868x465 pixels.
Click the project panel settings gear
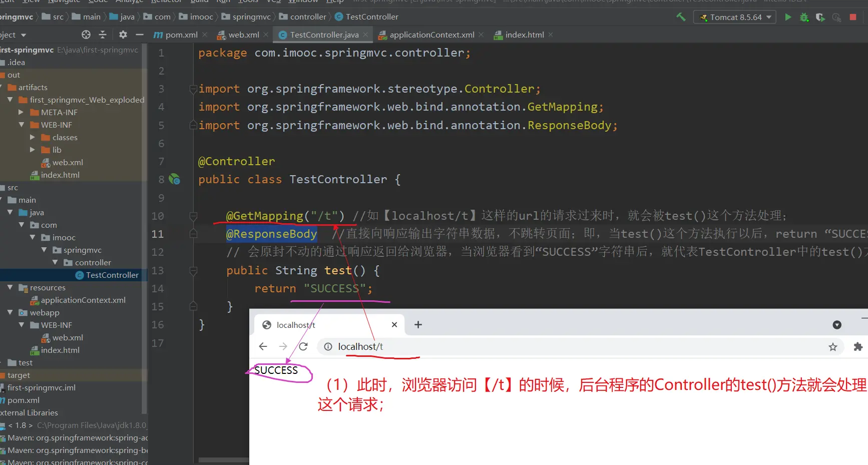123,35
